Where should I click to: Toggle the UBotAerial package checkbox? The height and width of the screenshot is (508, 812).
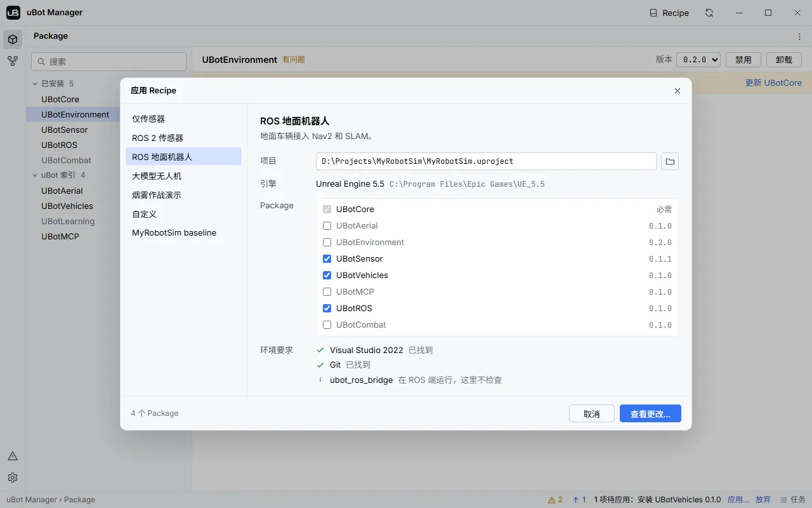click(x=327, y=225)
